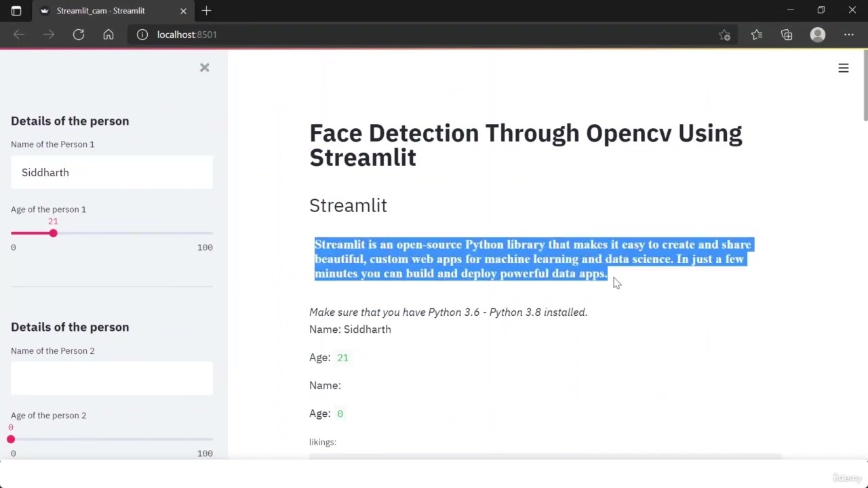The image size is (868, 488).
Task: Click the green age value 21
Action: click(342, 358)
